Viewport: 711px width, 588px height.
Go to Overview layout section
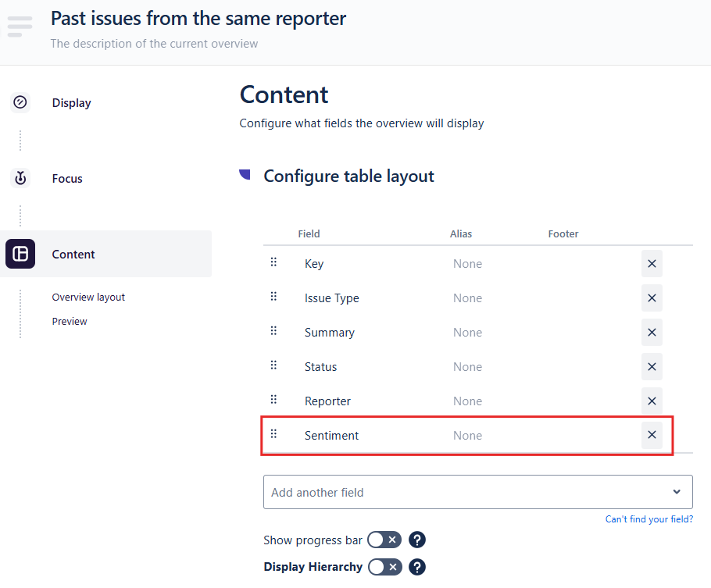point(88,298)
